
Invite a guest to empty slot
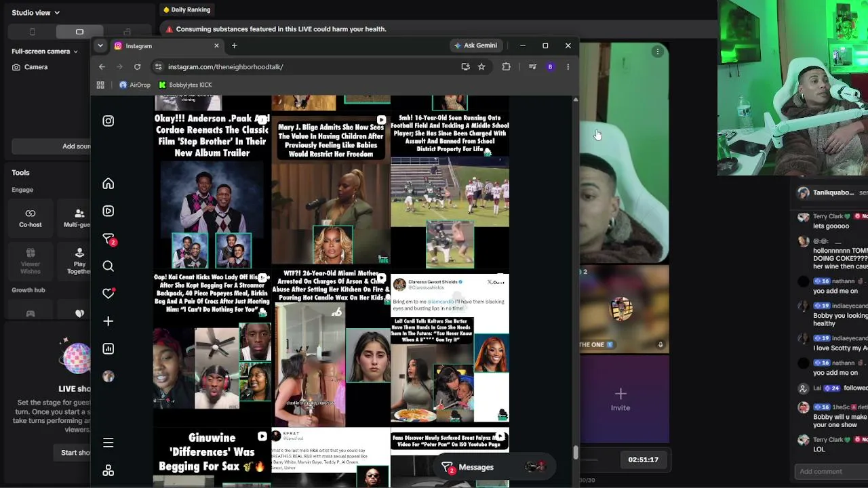coord(620,399)
